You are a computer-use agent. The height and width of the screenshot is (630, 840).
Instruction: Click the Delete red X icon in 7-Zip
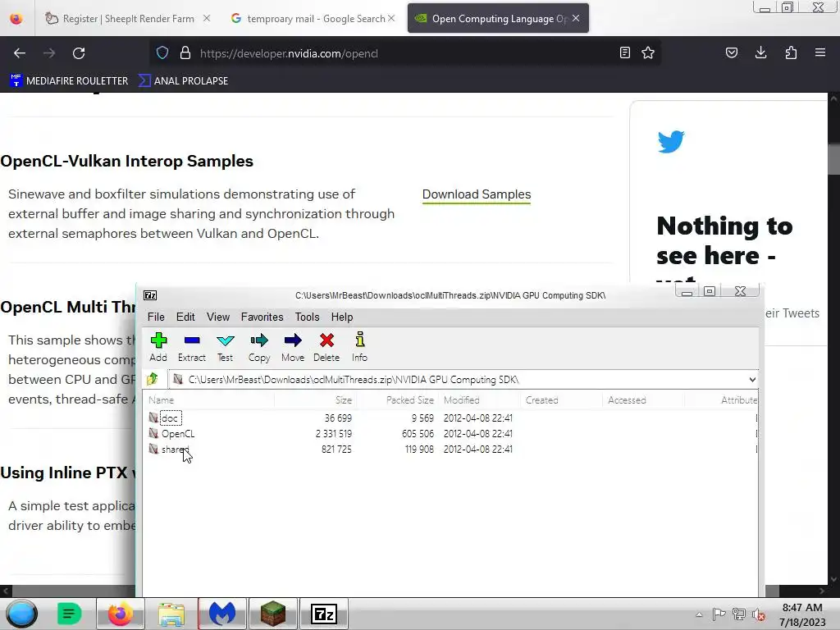326,347
